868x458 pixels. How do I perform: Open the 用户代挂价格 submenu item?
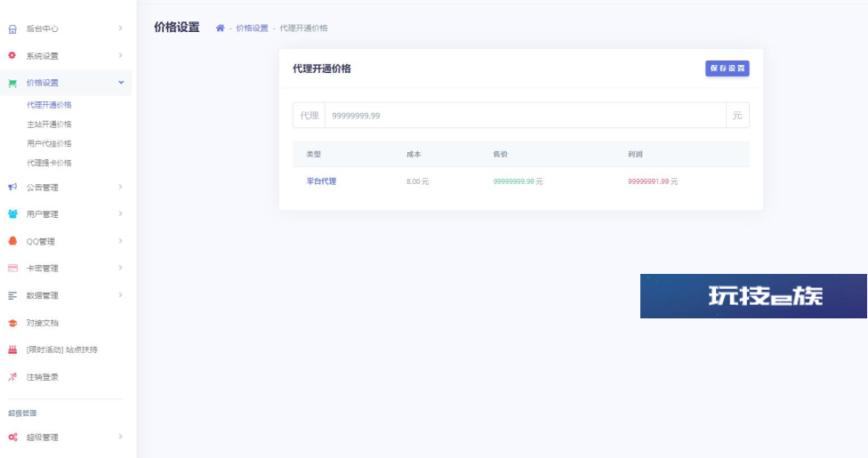49,143
